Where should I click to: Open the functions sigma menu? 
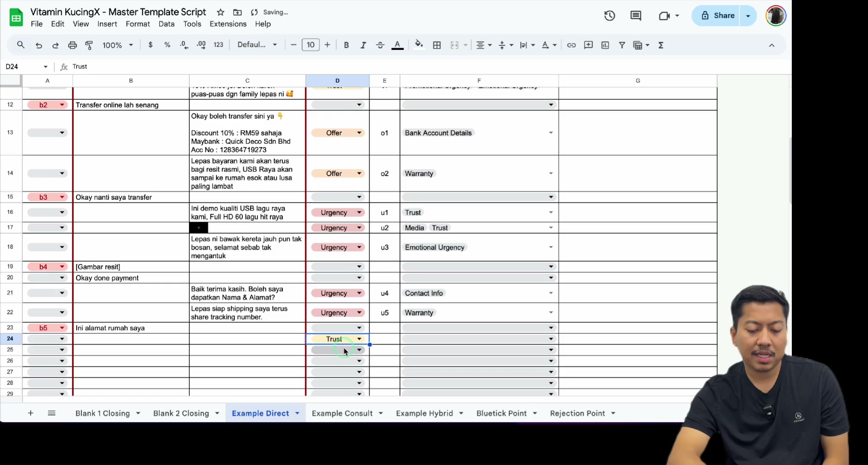click(661, 45)
